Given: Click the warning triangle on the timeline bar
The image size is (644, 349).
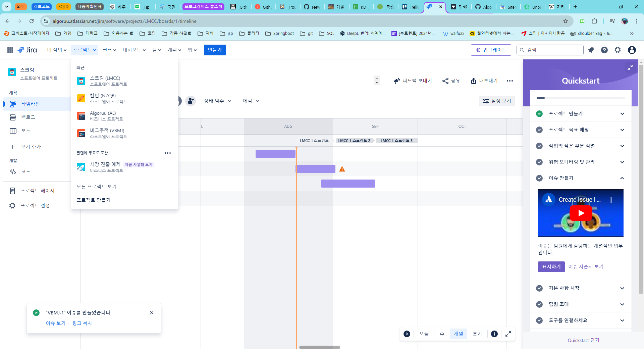Looking at the screenshot, I should [x=342, y=169].
